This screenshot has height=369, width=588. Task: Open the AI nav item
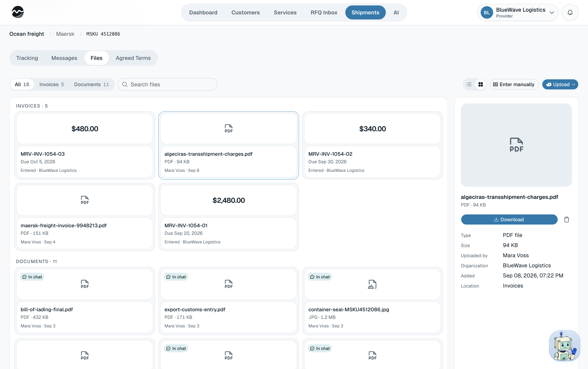click(396, 12)
